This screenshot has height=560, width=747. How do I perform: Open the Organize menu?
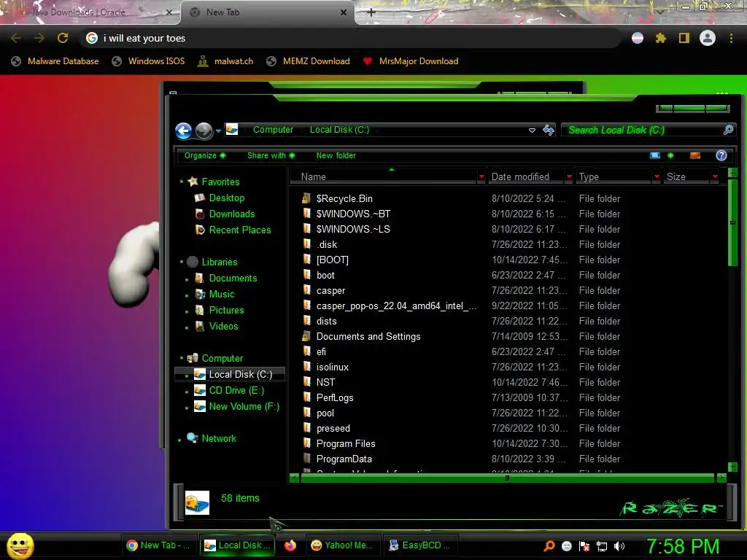point(205,156)
